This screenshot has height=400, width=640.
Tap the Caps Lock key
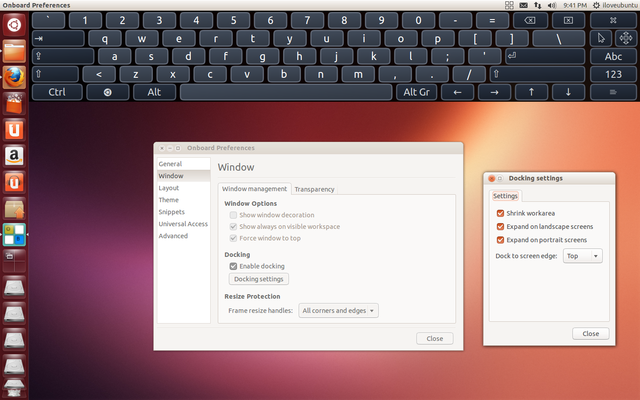pos(63,56)
